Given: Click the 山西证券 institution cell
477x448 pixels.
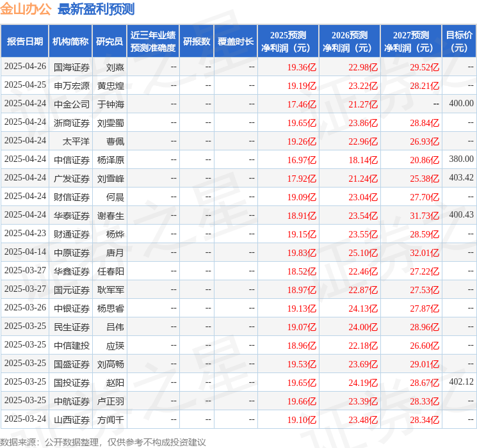Looking at the screenshot, I should point(72,420).
